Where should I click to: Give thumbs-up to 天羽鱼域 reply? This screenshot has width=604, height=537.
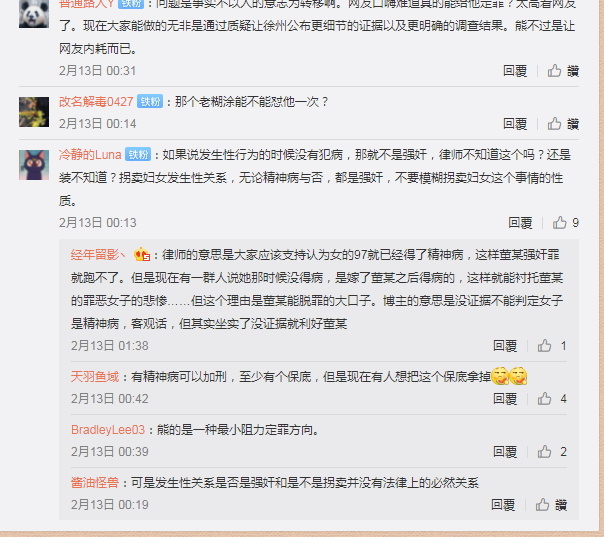point(544,398)
